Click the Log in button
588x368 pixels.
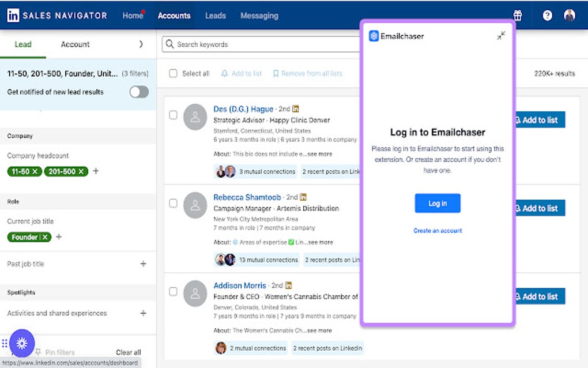[x=438, y=203]
